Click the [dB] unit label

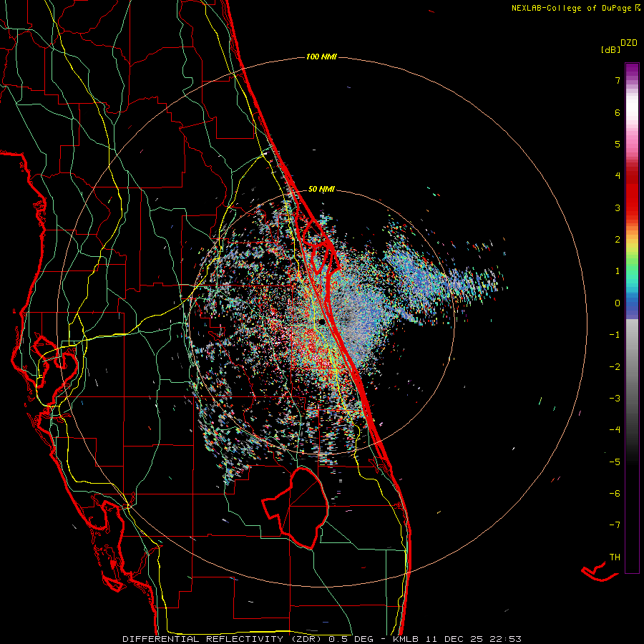(611, 49)
